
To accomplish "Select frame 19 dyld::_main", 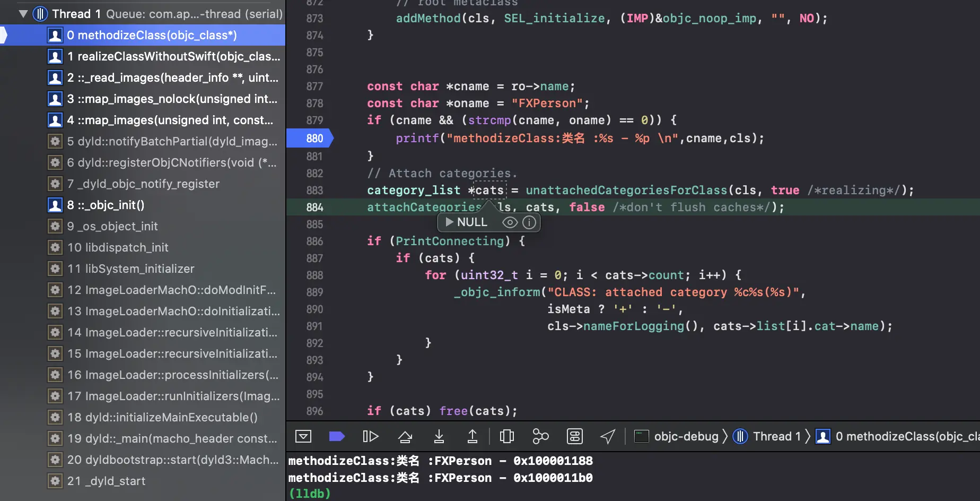I will [x=143, y=438].
